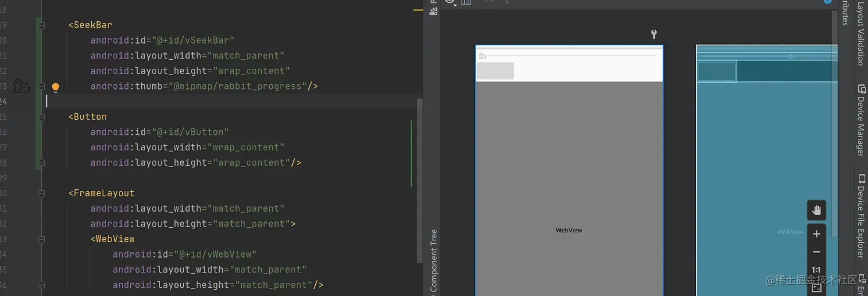
Task: Zoom out with the minus button
Action: (816, 252)
